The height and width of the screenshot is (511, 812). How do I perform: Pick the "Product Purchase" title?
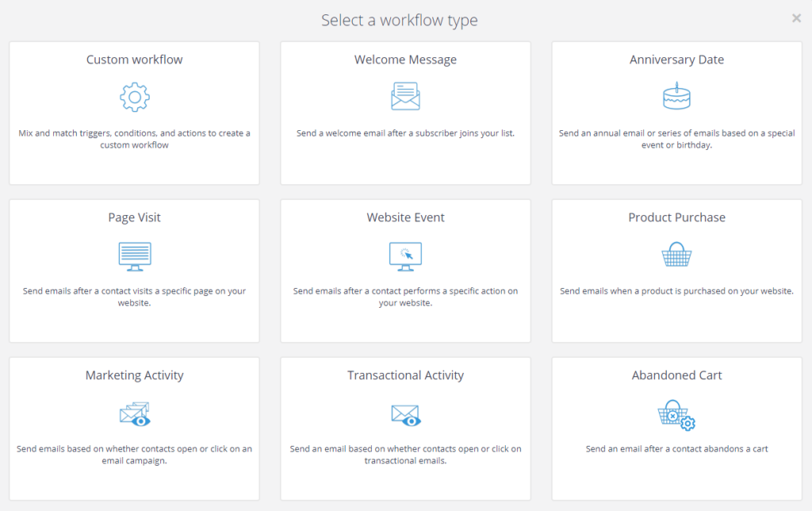coord(677,217)
